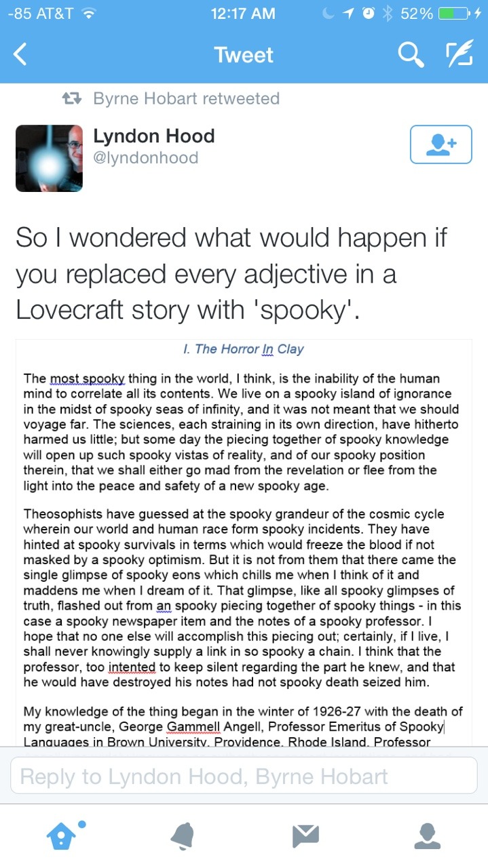The height and width of the screenshot is (868, 488).
Task: Open the Notifications bell tab
Action: (183, 835)
